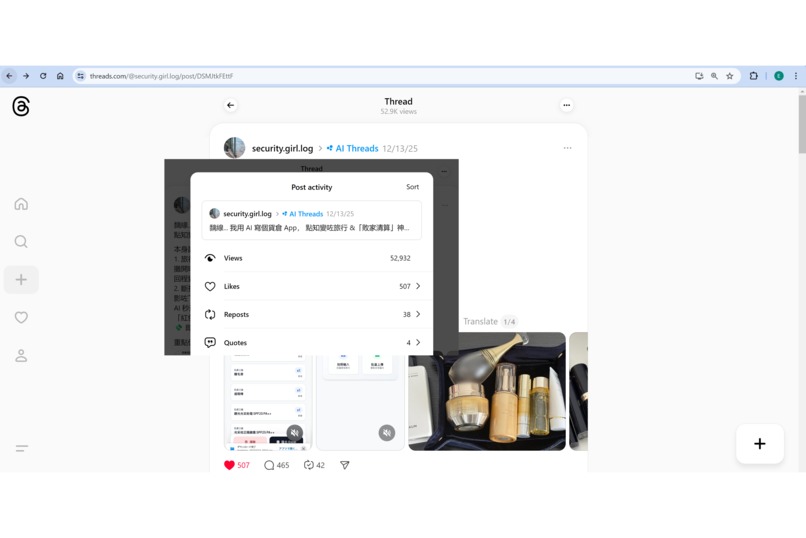Select the Views row in Post activity
806x538 pixels.
(312, 258)
